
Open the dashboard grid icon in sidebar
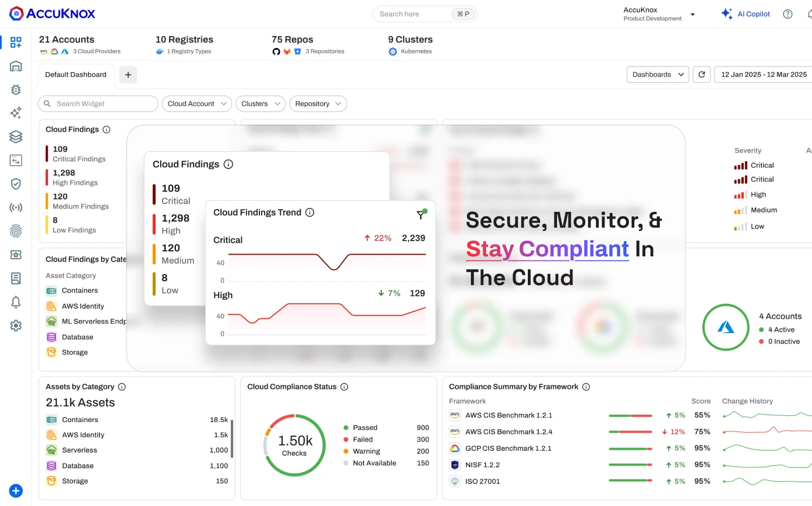(x=16, y=42)
